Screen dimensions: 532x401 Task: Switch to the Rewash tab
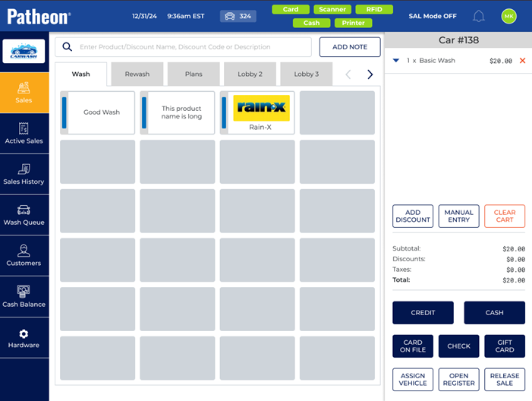137,74
